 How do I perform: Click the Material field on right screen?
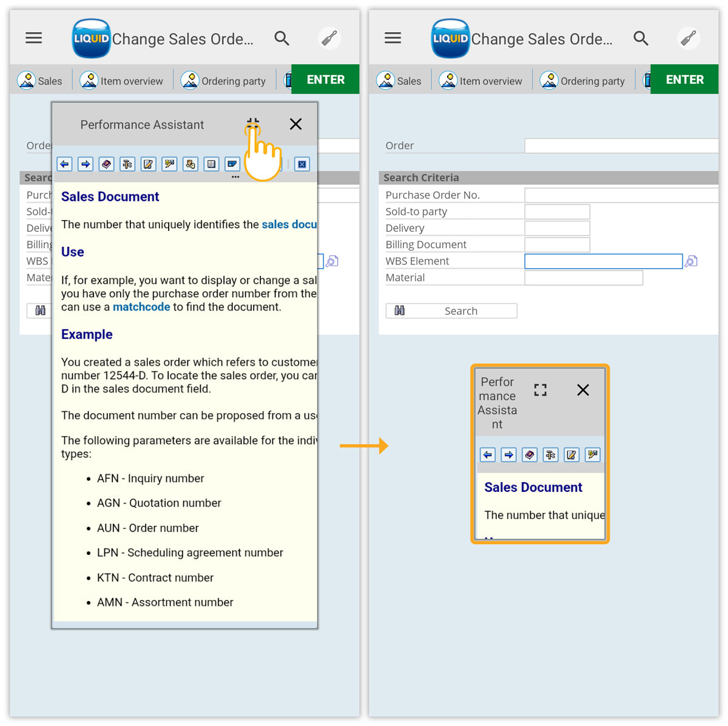point(584,278)
